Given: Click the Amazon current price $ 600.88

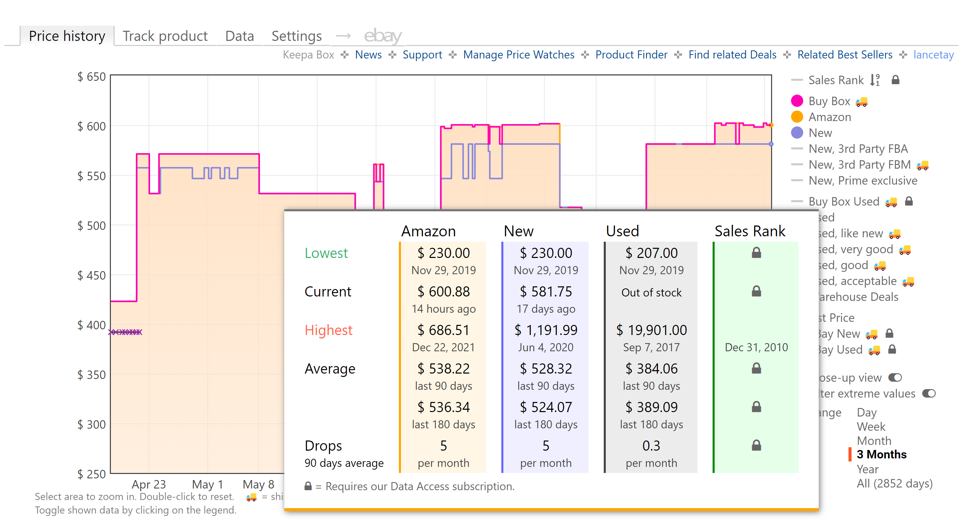Looking at the screenshot, I should [x=443, y=291].
